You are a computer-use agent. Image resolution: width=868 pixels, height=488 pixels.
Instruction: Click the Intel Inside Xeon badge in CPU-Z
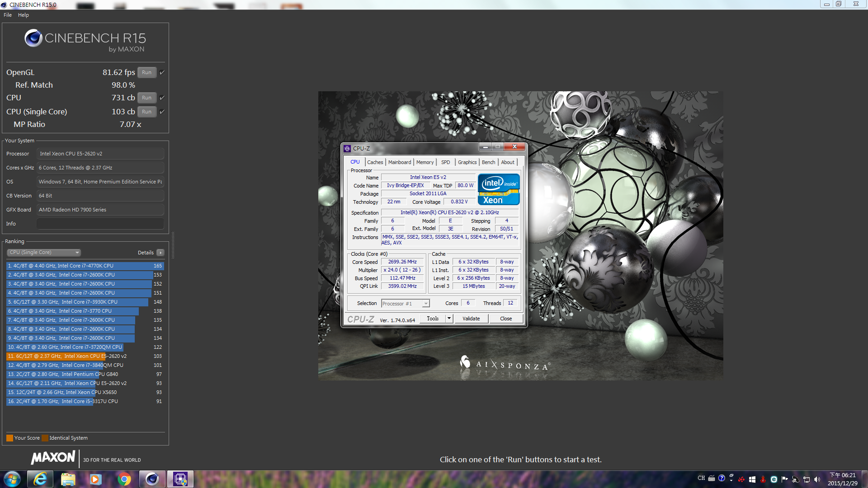(x=499, y=190)
